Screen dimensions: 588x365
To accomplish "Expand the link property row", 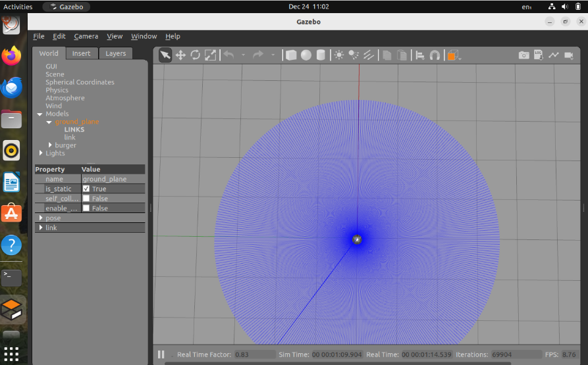I will 41,228.
